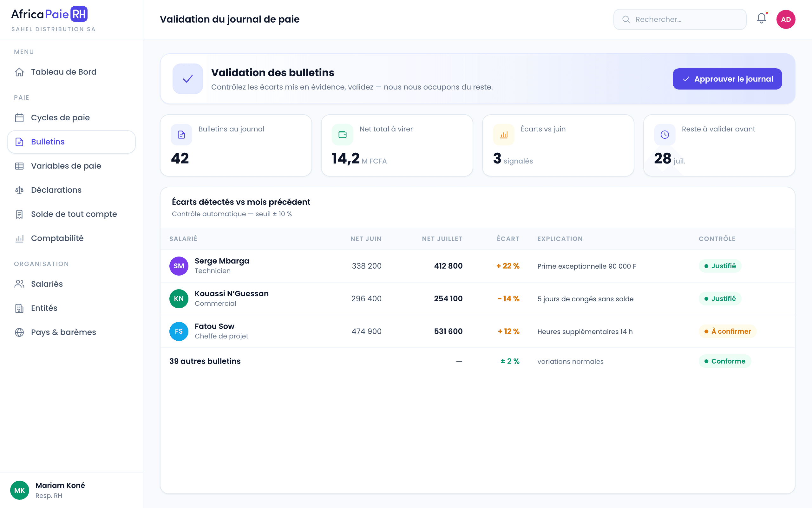Open Mariam Koné's profile name in the sidebar
Screen dimensions: 812x508
click(x=60, y=485)
